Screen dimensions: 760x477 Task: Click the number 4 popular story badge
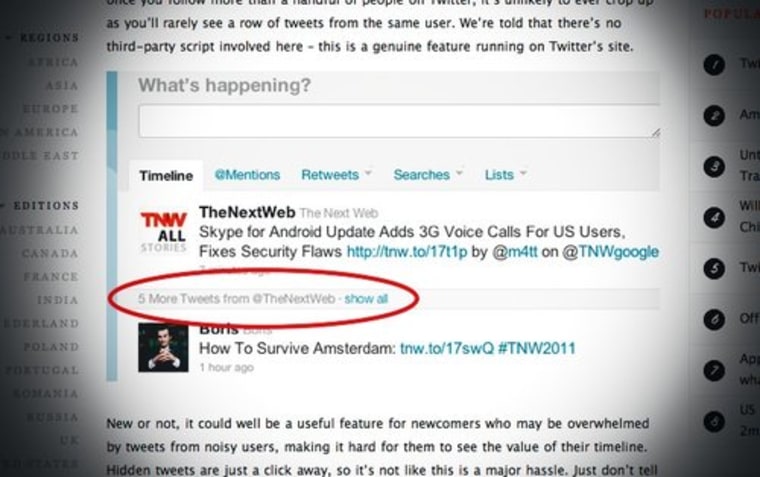tap(714, 218)
